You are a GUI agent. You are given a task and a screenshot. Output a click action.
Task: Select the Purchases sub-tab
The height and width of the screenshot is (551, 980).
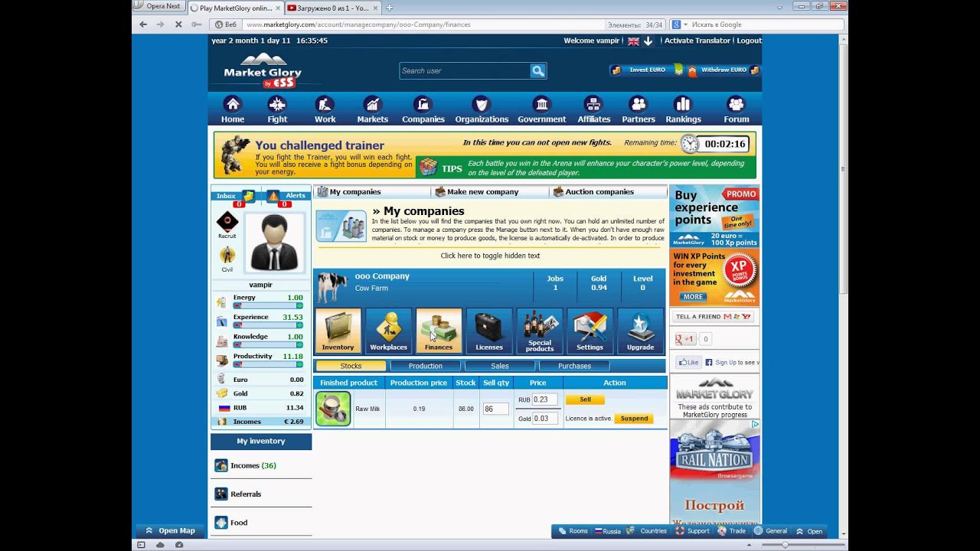point(574,366)
